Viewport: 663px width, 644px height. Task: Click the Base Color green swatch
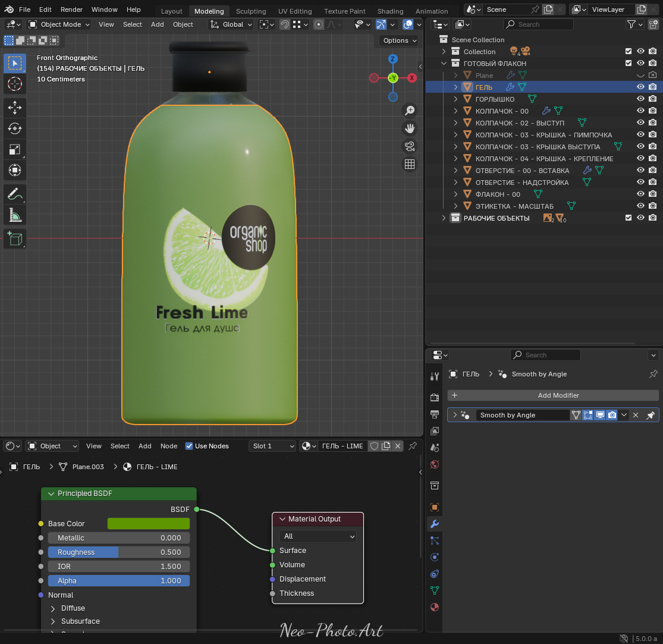(149, 523)
